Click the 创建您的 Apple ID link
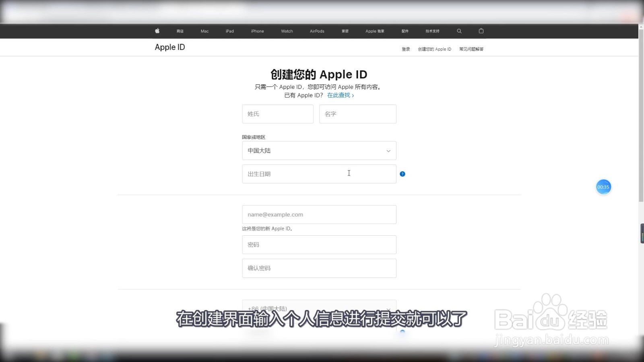This screenshot has height=362, width=644. 435,49
